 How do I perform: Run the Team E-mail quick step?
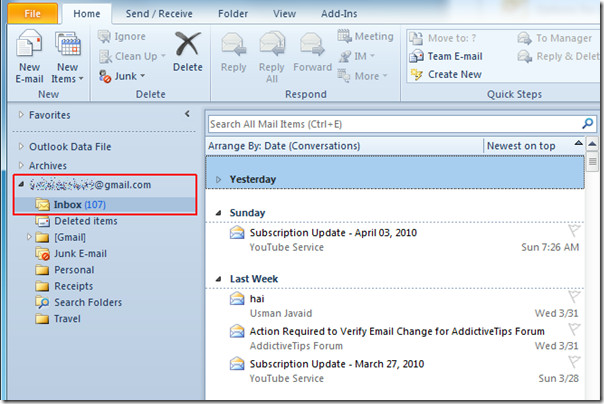click(446, 56)
